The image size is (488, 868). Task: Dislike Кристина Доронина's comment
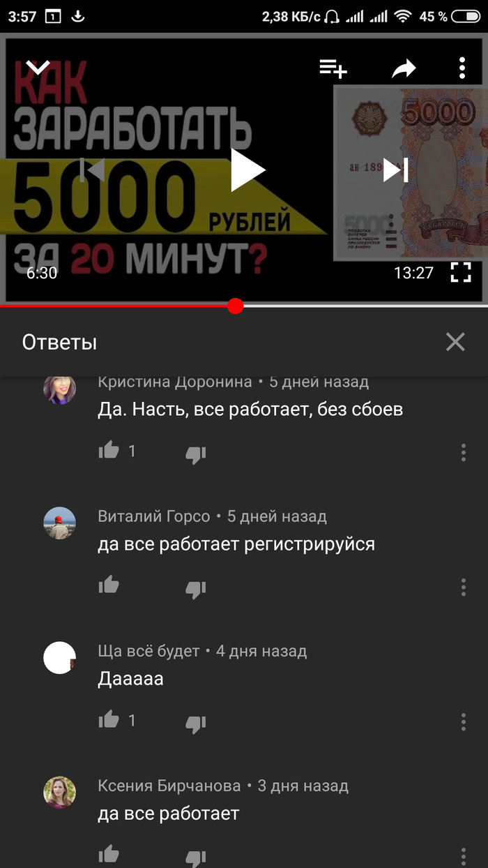click(195, 455)
